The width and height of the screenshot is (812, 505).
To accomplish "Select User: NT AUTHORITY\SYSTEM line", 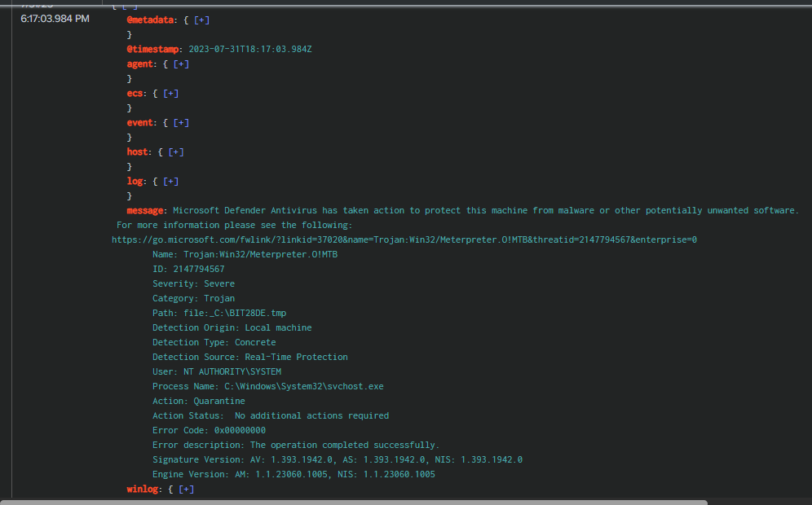I will (217, 371).
